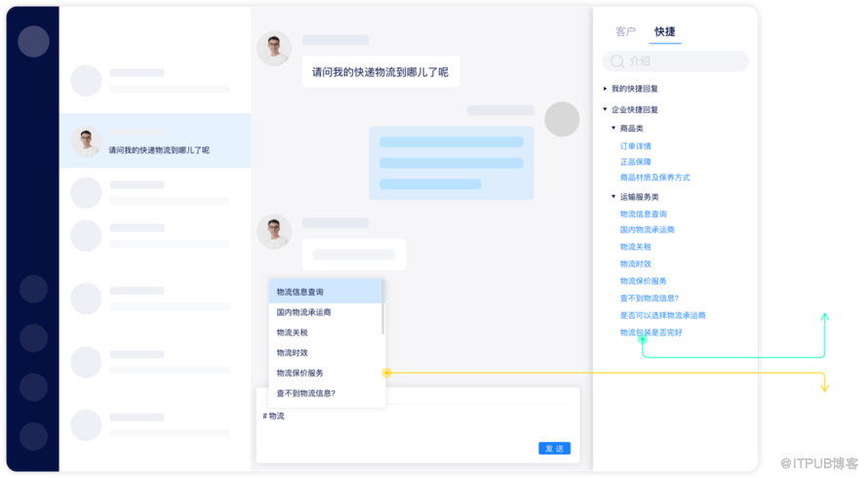Click customer avatar beside the first incoming message
This screenshot has width=868, height=478.
tap(273, 49)
